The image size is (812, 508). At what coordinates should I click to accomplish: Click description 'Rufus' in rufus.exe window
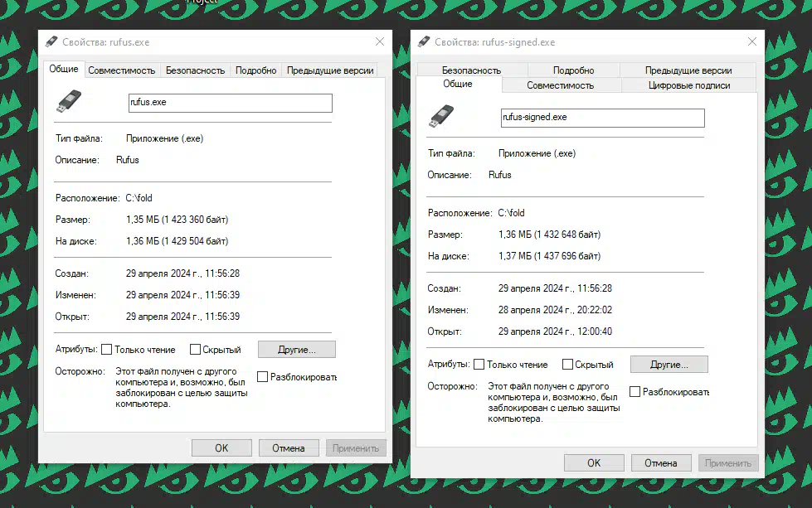tap(128, 160)
